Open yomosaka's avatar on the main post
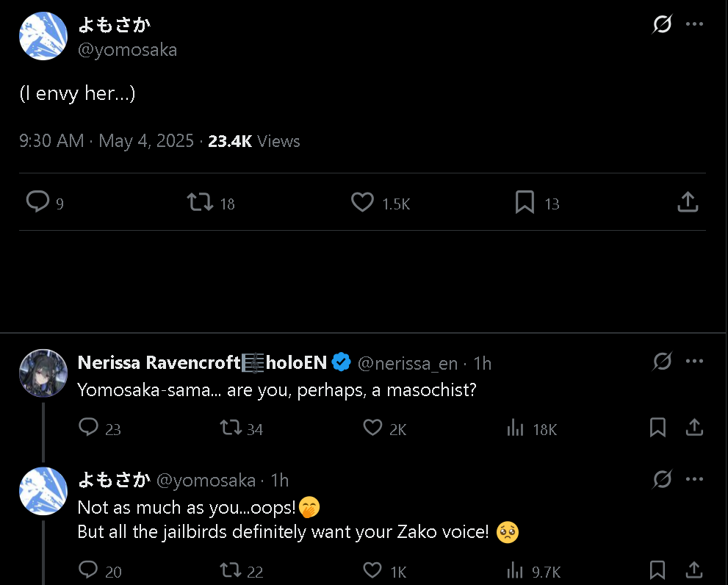 (x=43, y=36)
